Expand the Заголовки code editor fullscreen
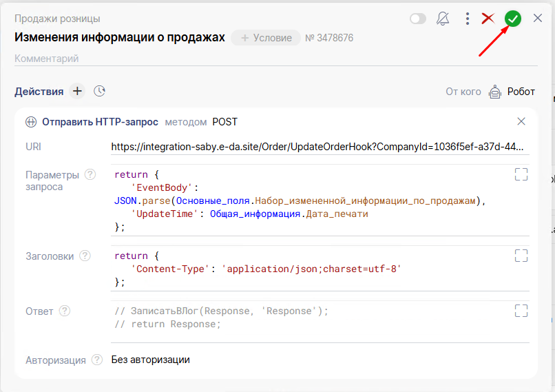Image resolution: width=555 pixels, height=392 pixels. point(521,256)
